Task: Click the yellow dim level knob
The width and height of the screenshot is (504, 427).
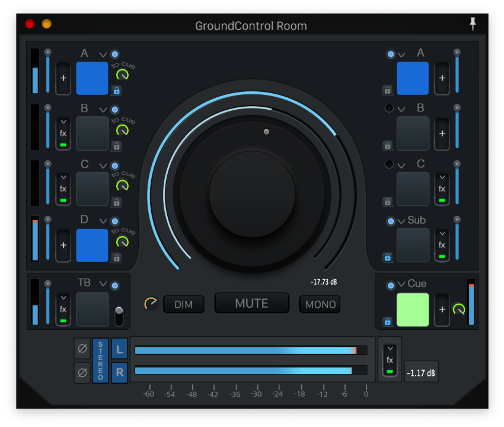Action: click(x=151, y=304)
